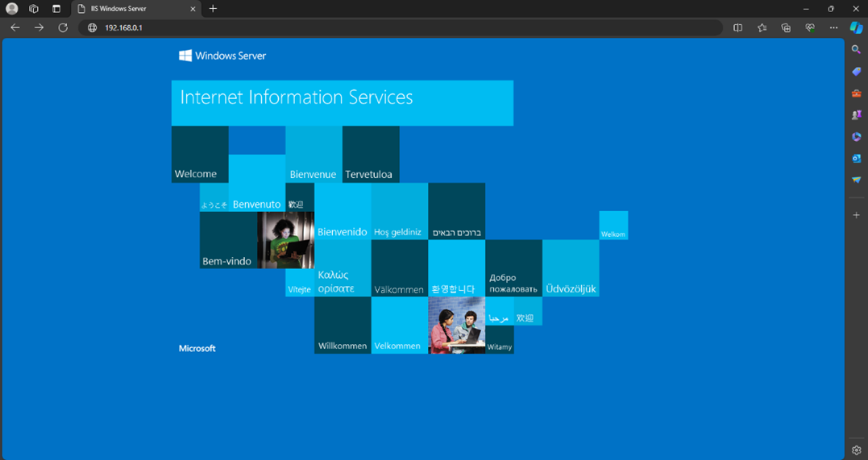Close the IIS Windows Server tab
Image resolution: width=868 pixels, height=460 pixels.
pyautogui.click(x=193, y=9)
